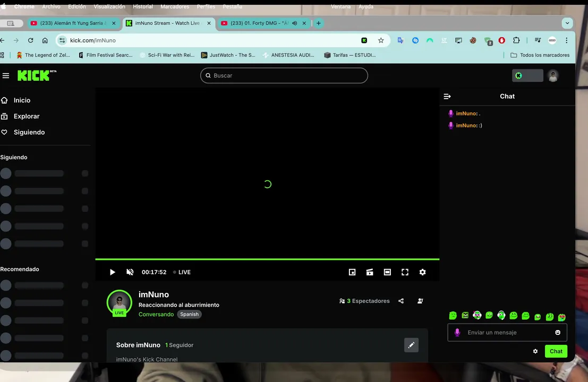Enable mini player mode icon
The width and height of the screenshot is (588, 382).
(352, 272)
